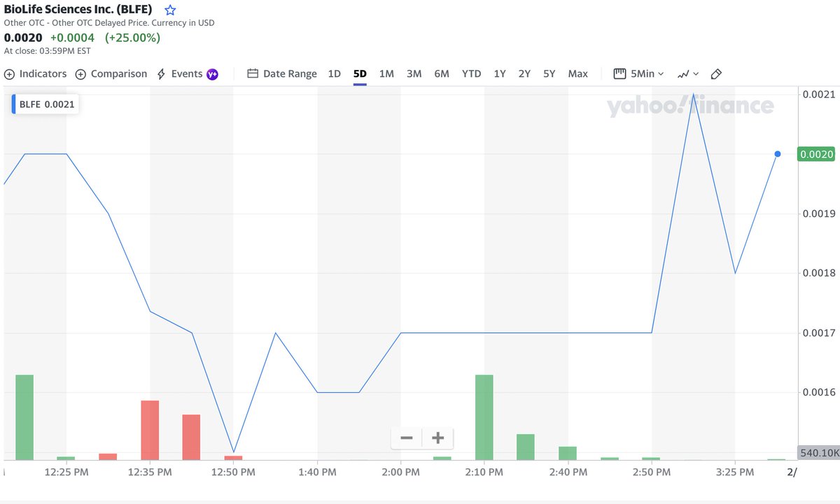Viewport: 840px width, 504px height.
Task: Select the 5Y time range
Action: [x=549, y=73]
